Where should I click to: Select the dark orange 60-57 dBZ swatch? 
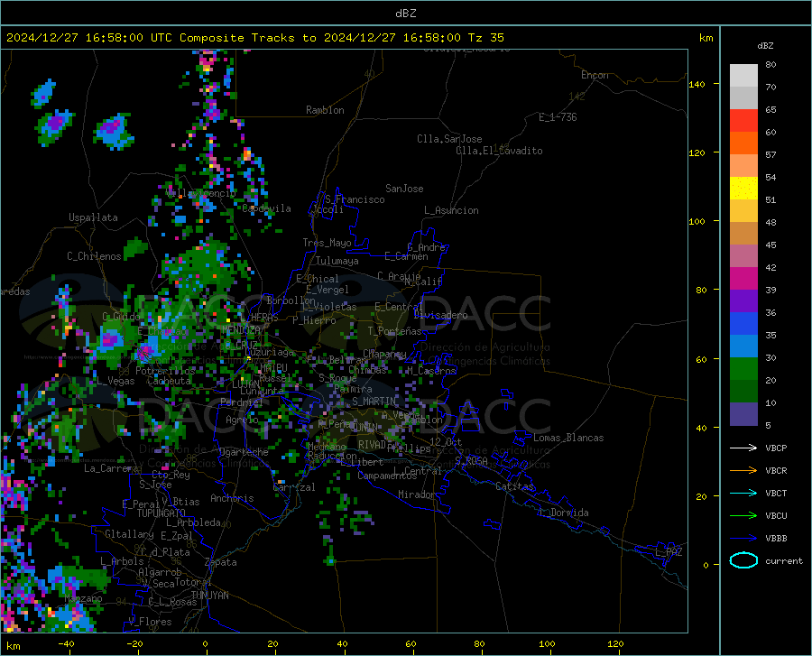pyautogui.click(x=743, y=143)
